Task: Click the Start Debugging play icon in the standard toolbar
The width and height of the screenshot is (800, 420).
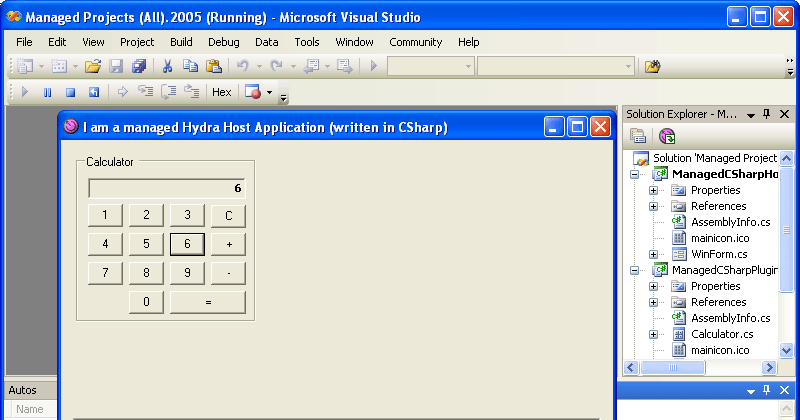Action: pyautogui.click(x=373, y=66)
